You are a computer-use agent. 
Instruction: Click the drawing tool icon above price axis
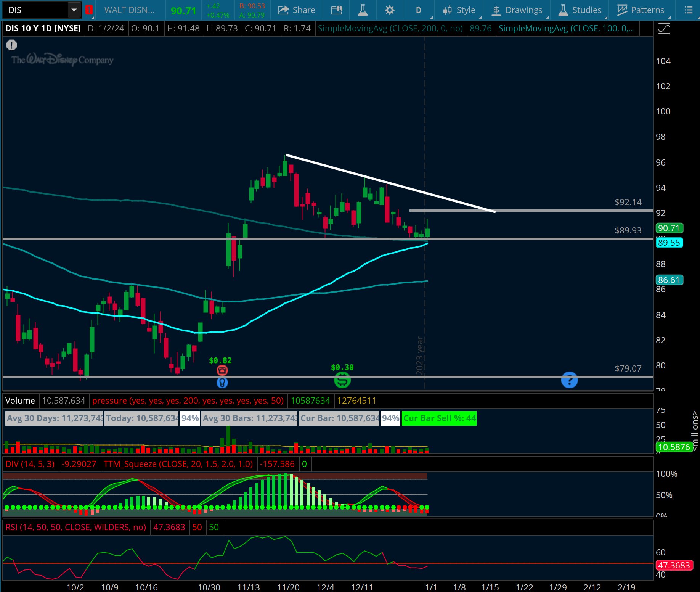click(x=664, y=29)
